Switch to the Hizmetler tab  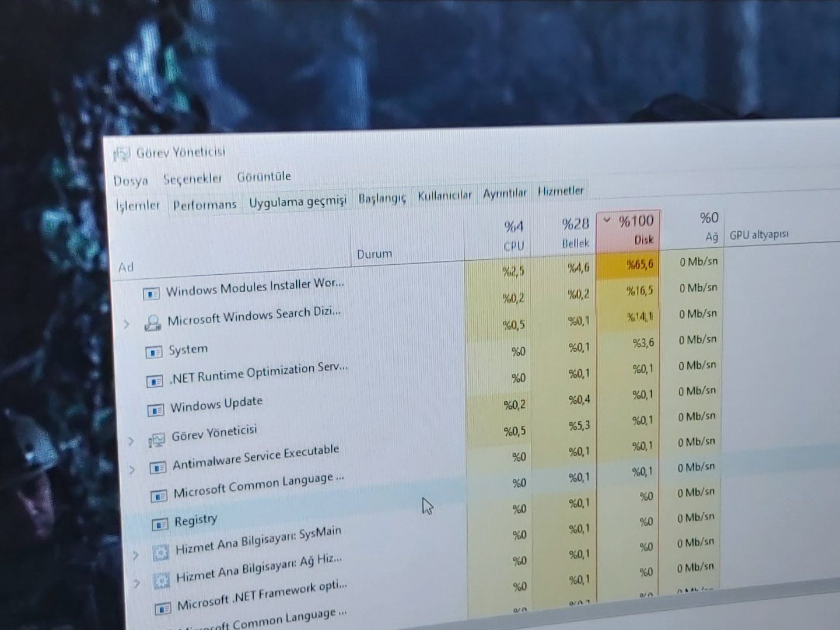[561, 191]
